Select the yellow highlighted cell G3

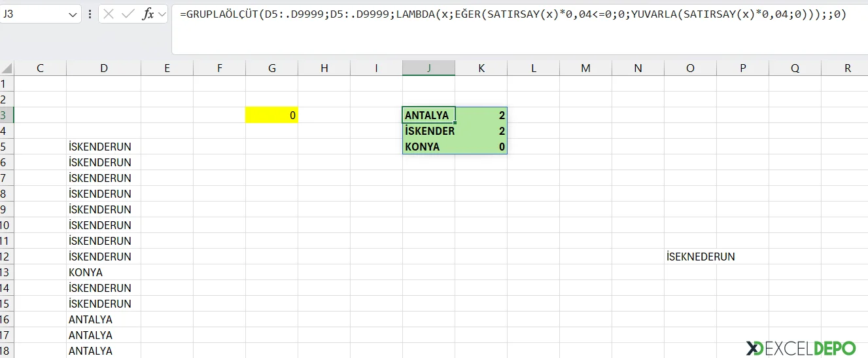tap(271, 115)
